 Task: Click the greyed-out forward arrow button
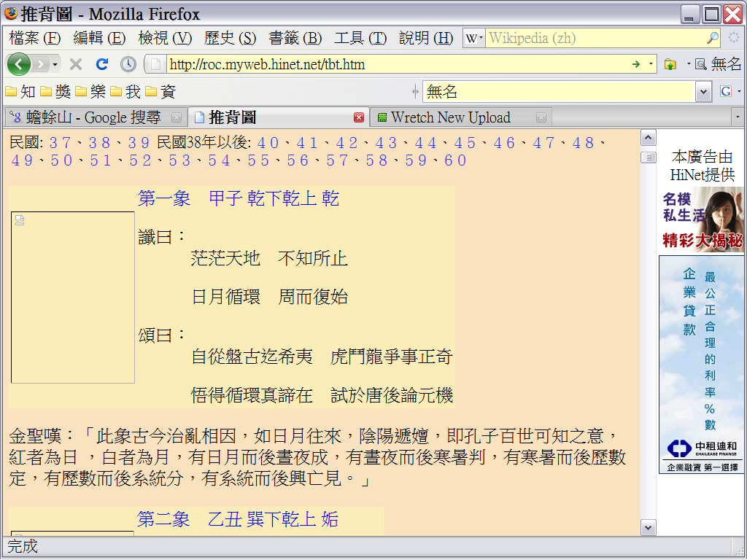point(41,64)
